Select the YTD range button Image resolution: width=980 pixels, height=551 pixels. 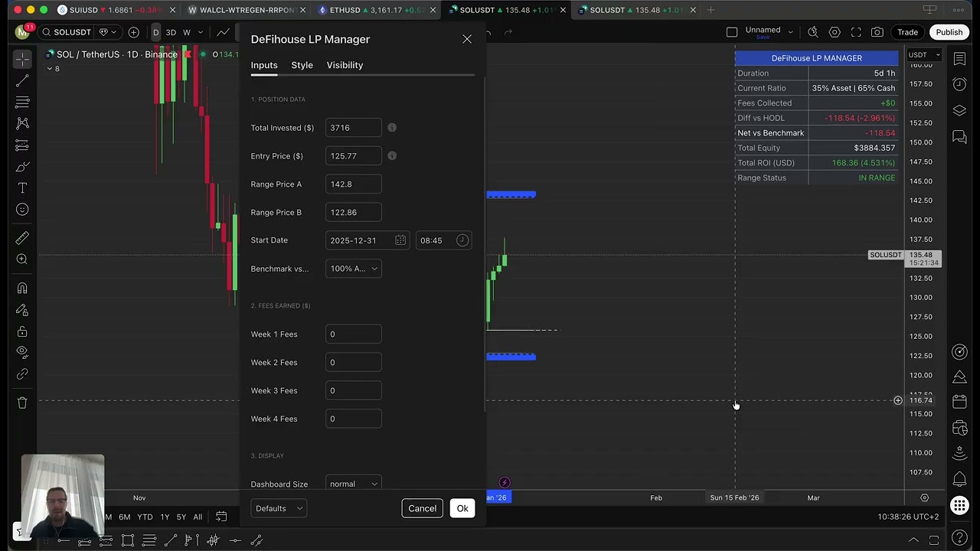(x=145, y=517)
